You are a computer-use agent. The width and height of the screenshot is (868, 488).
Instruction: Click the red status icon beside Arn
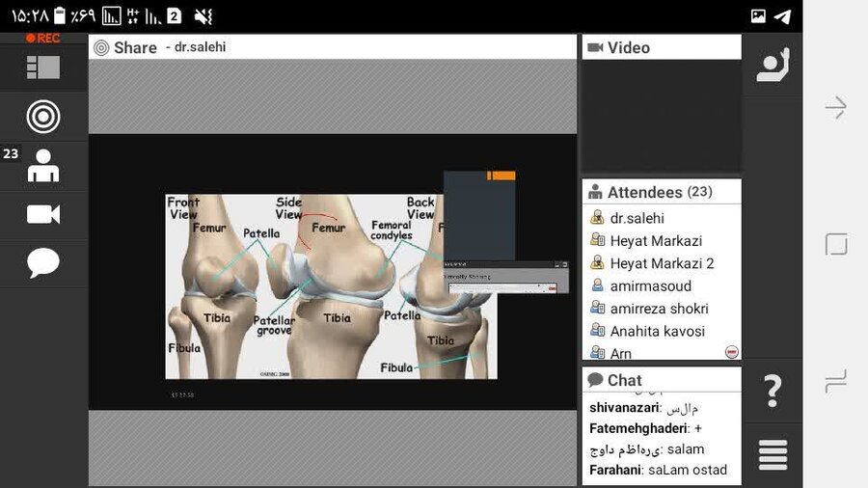[732, 353]
